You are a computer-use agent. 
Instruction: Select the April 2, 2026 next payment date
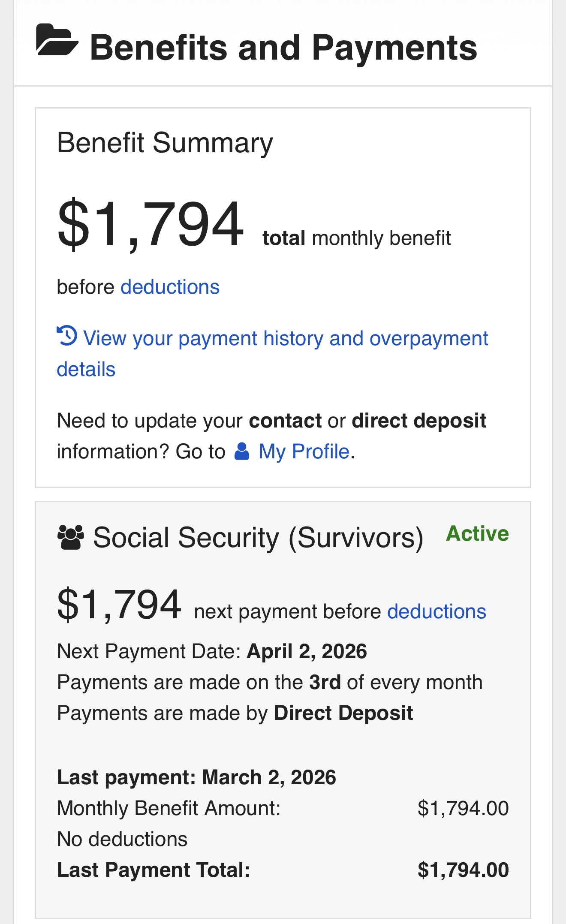point(307,651)
